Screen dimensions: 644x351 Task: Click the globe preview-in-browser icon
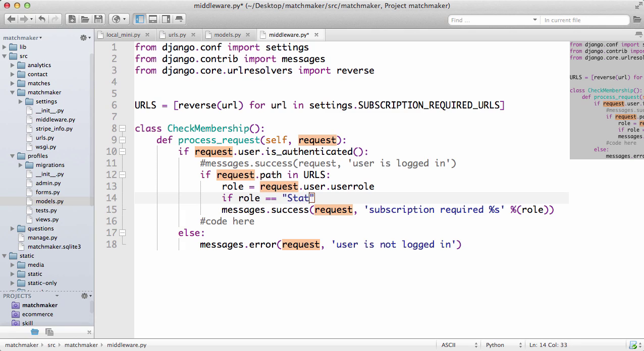point(117,19)
